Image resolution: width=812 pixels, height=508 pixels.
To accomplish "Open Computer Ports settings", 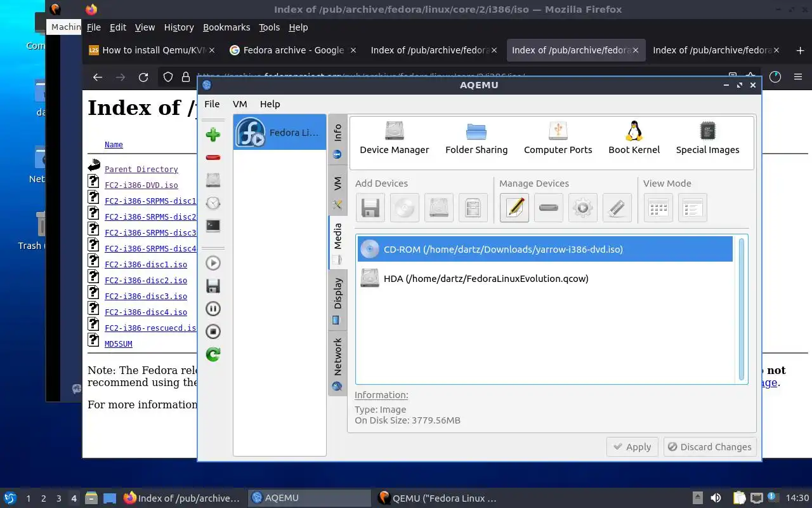I will 558,138.
